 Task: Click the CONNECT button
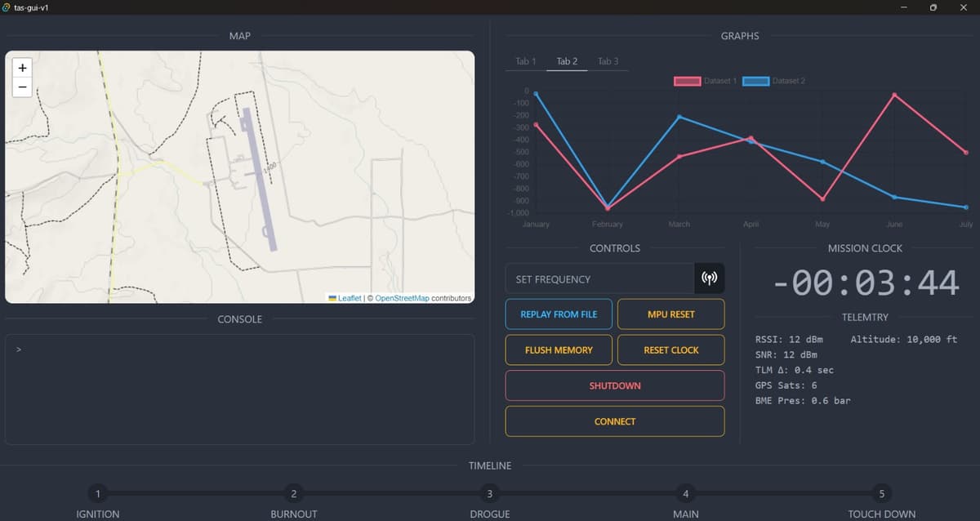(x=615, y=421)
